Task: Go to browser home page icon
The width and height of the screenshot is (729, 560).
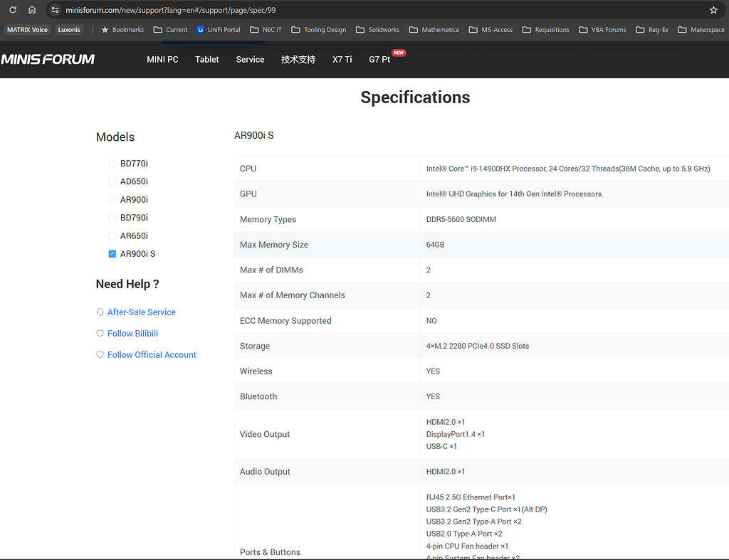Action: click(32, 10)
